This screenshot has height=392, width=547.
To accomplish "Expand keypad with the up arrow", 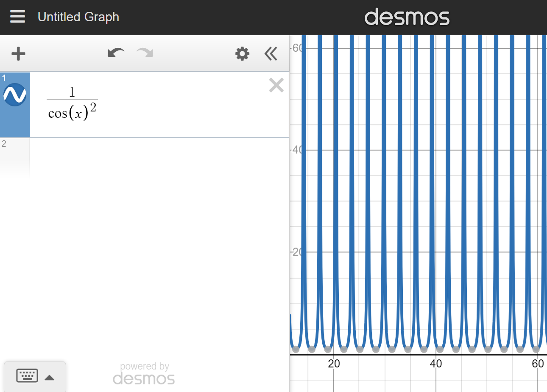I will coord(49,378).
